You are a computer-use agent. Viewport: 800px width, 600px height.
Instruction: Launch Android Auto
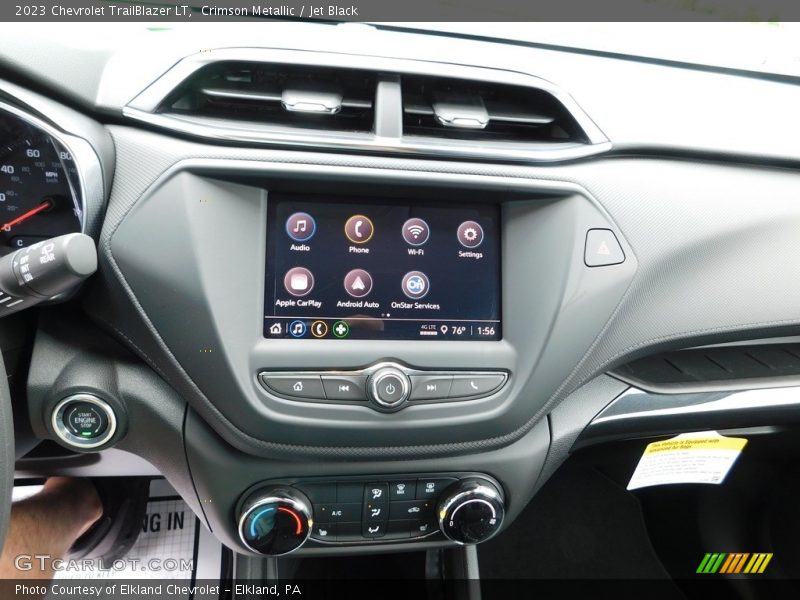[358, 284]
